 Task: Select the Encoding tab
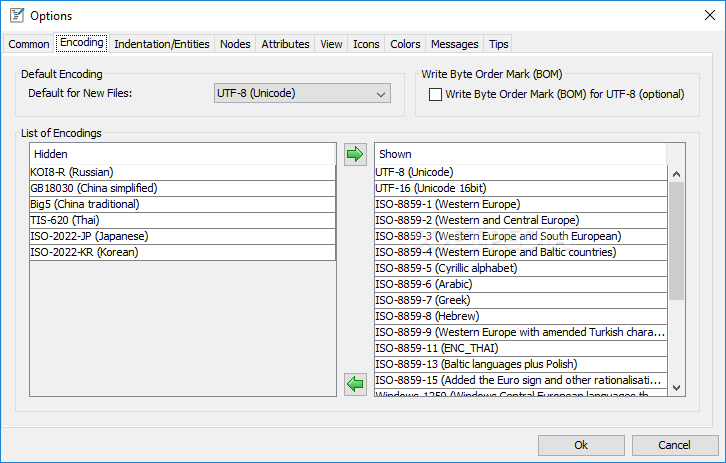(x=82, y=43)
